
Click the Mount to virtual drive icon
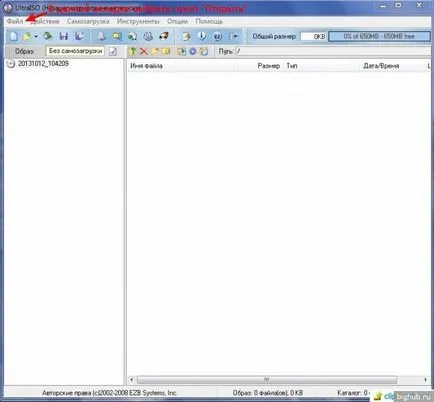tap(132, 36)
